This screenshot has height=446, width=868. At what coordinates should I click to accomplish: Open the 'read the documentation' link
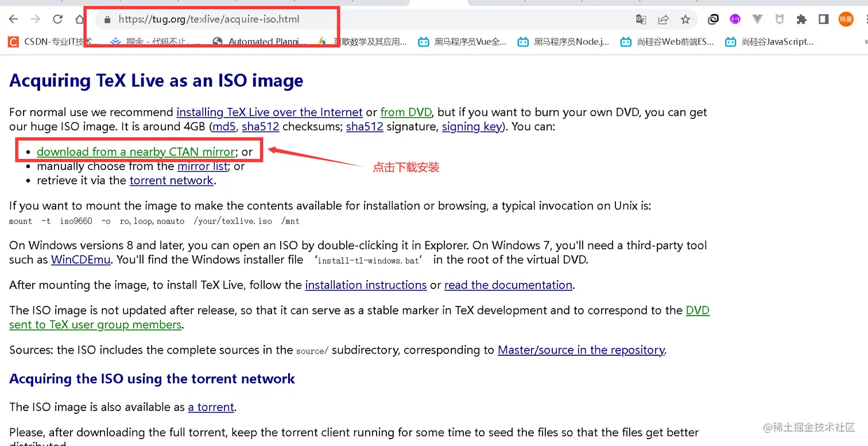click(508, 285)
